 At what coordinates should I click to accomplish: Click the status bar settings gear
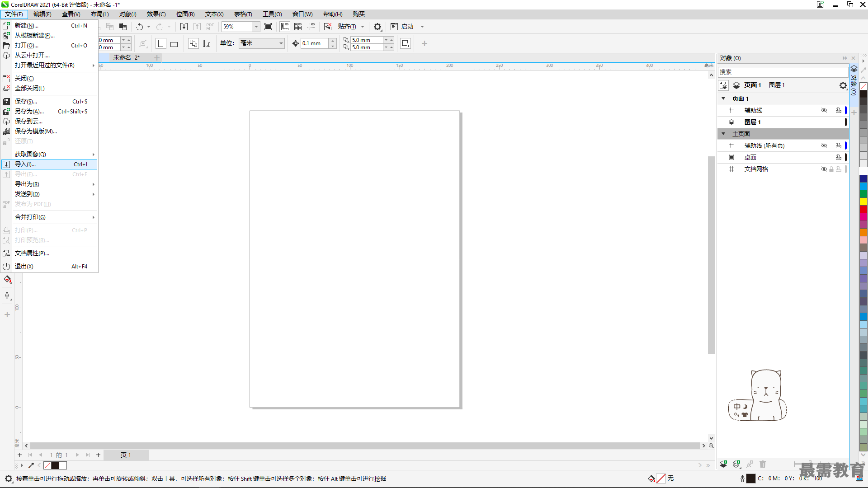tap(9, 479)
